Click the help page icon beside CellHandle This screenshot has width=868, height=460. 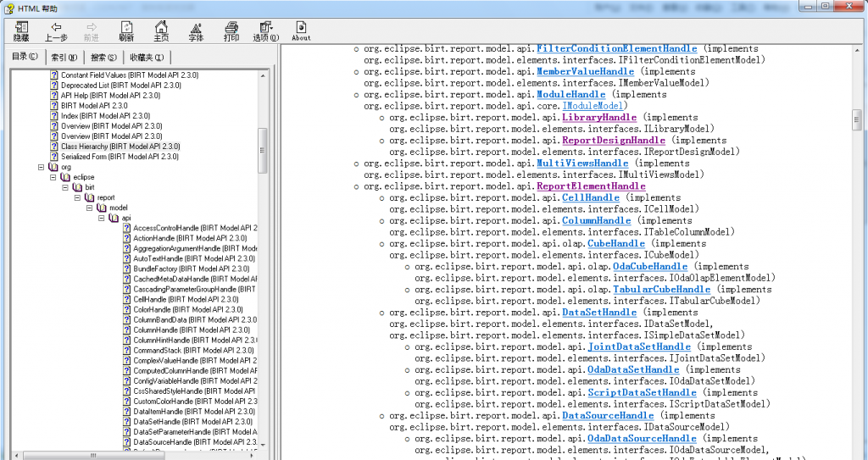tap(127, 300)
